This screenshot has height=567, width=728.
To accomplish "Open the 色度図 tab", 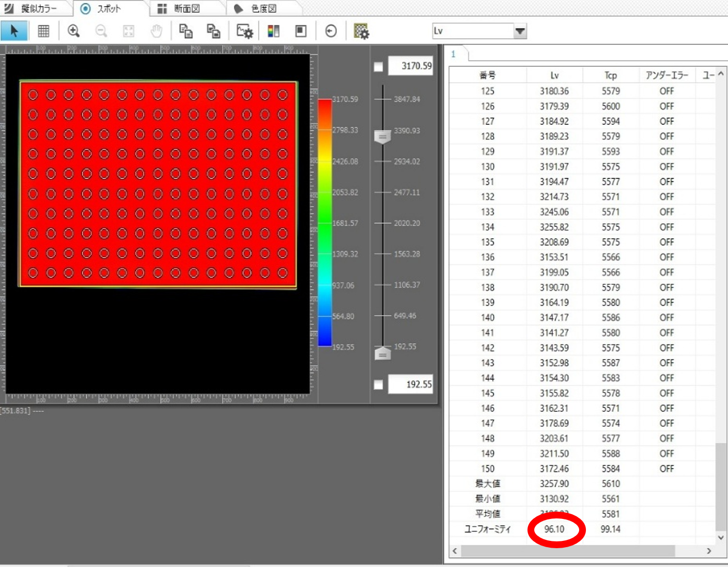I will 263,8.
